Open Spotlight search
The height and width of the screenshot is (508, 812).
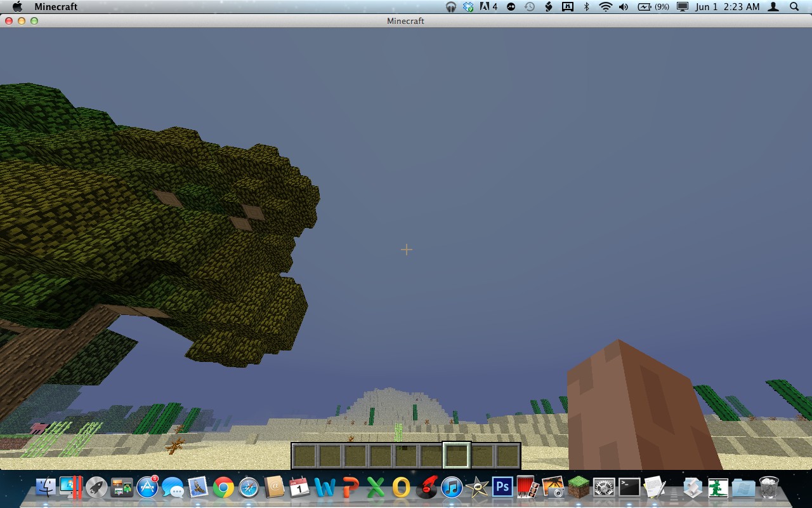coord(794,7)
